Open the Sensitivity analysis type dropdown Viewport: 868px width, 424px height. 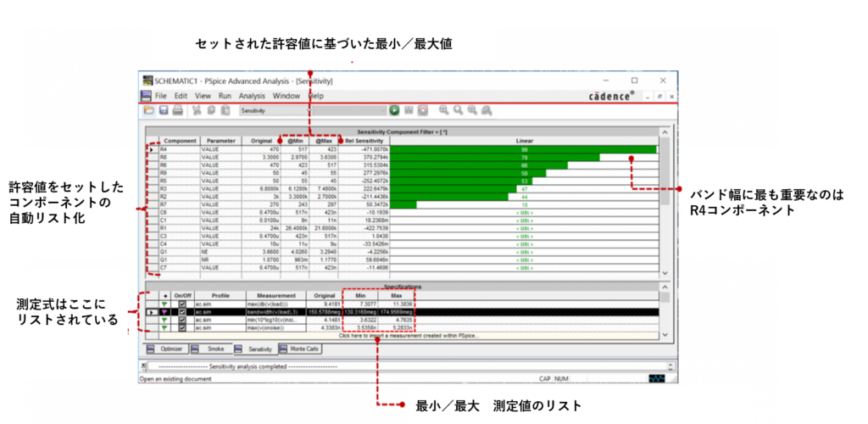pyautogui.click(x=275, y=111)
